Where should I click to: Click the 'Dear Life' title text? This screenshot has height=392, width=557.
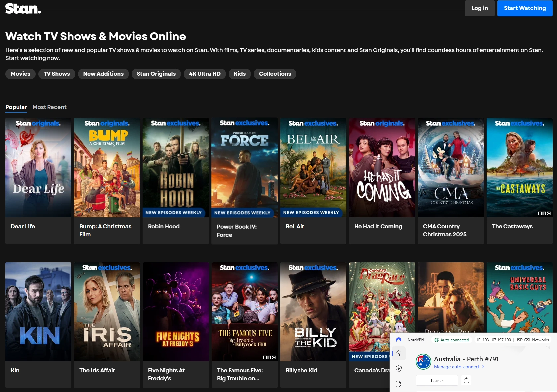click(23, 226)
